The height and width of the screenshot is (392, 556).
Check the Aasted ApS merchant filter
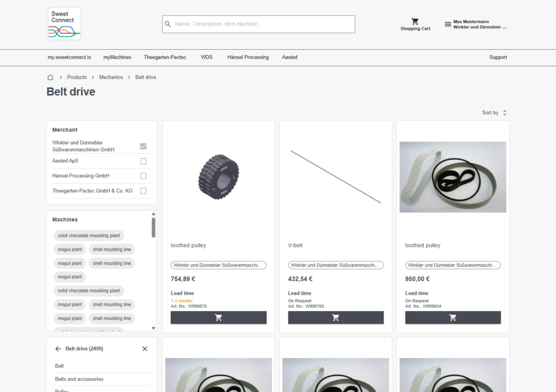[x=143, y=161]
